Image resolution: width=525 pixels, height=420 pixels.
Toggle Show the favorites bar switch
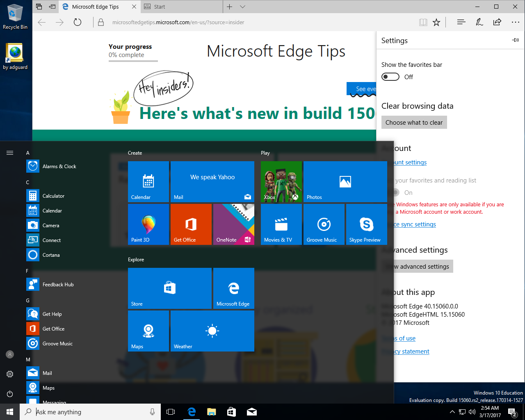(x=390, y=77)
